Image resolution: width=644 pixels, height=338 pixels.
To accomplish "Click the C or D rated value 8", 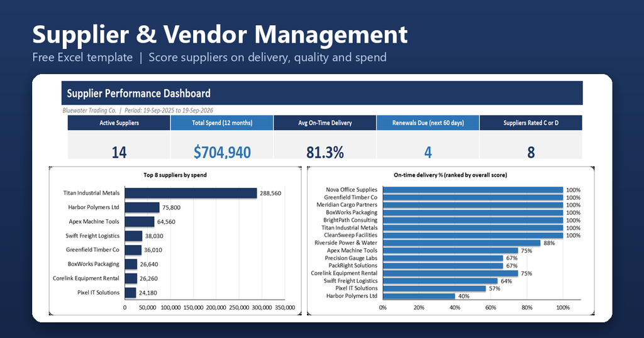I will pyautogui.click(x=531, y=152).
